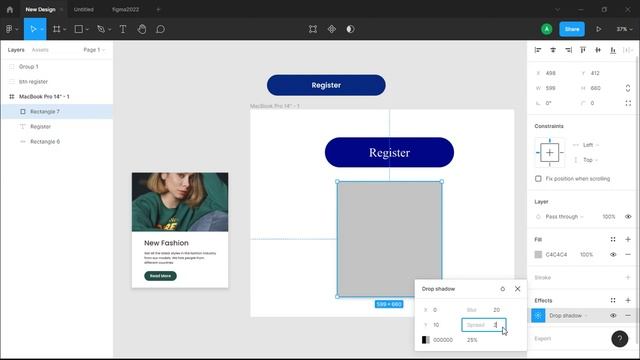Remove the C4C4C4 fill
Screen dimensions: 640x360
(628, 255)
